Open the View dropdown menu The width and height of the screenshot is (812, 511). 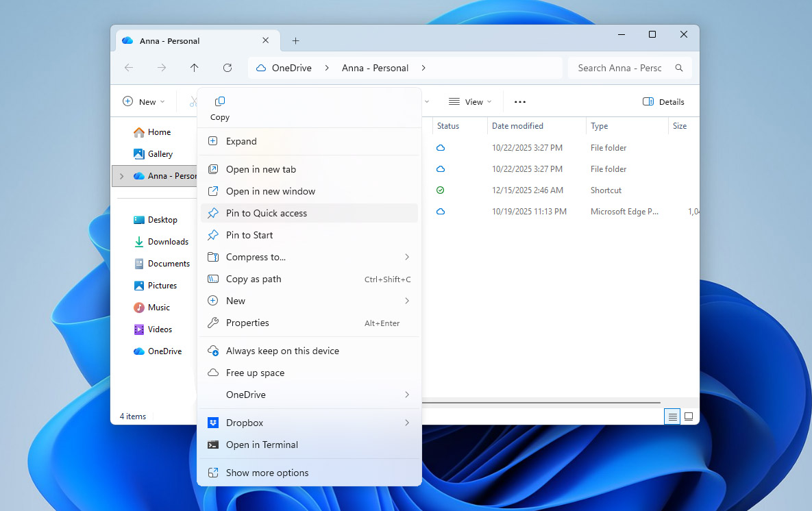[x=470, y=101]
